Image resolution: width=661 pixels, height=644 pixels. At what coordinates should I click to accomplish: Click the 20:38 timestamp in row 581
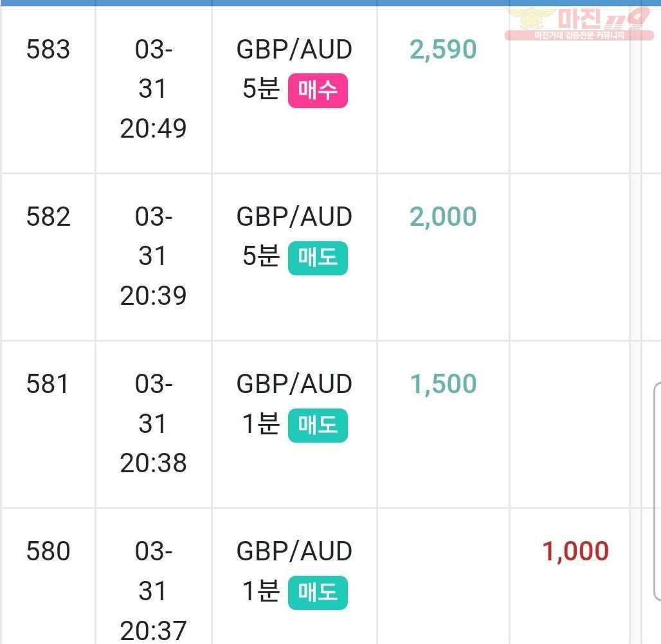154,463
